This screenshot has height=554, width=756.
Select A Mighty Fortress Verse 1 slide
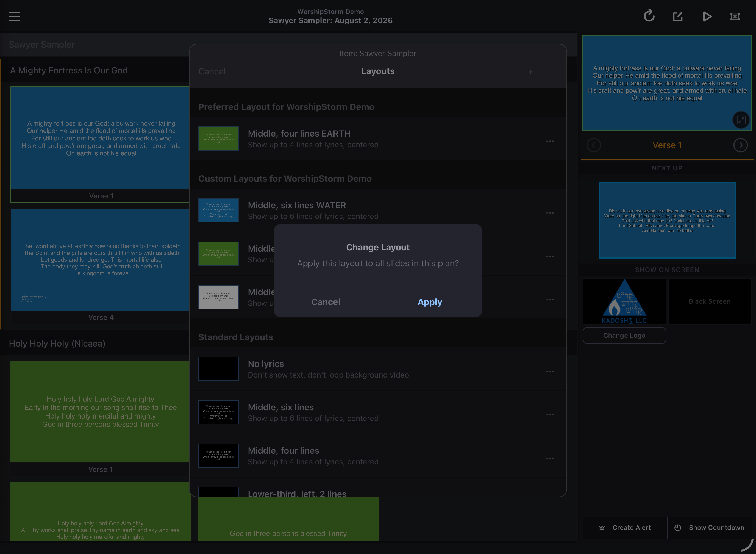pos(100,145)
